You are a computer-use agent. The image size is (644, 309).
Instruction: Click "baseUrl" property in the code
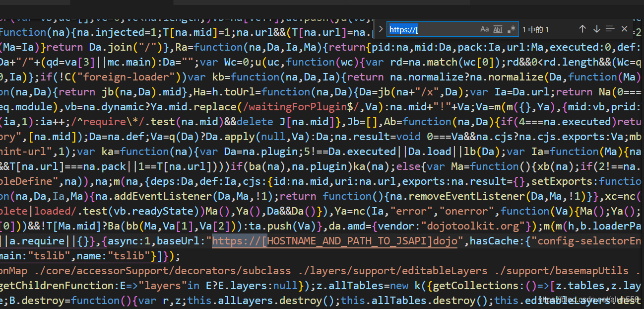[185, 241]
